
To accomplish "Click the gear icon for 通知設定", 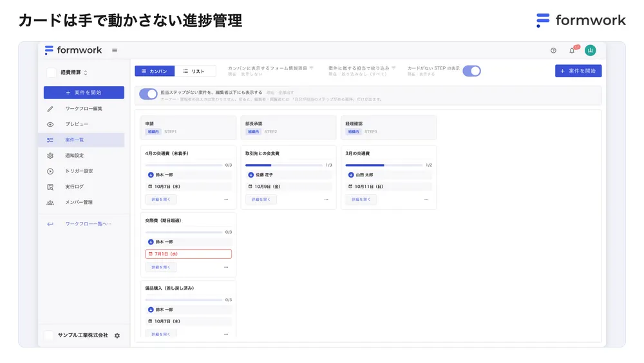I will click(50, 156).
